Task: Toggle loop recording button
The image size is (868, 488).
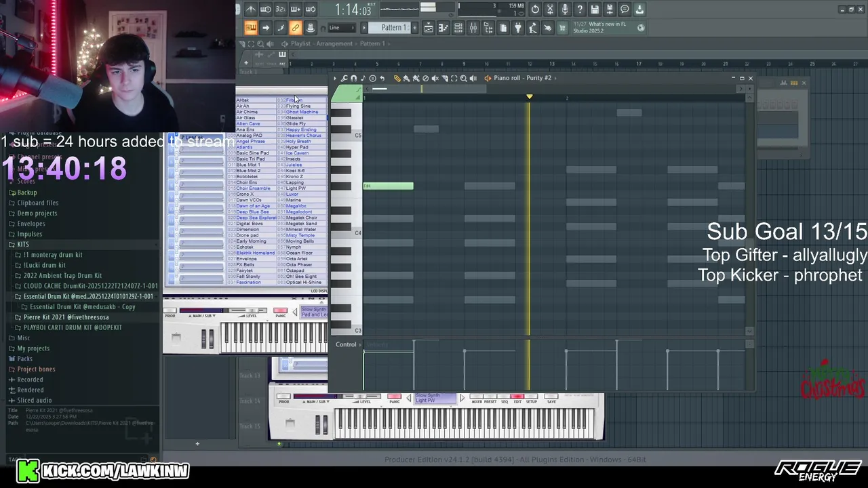Action: tap(310, 9)
